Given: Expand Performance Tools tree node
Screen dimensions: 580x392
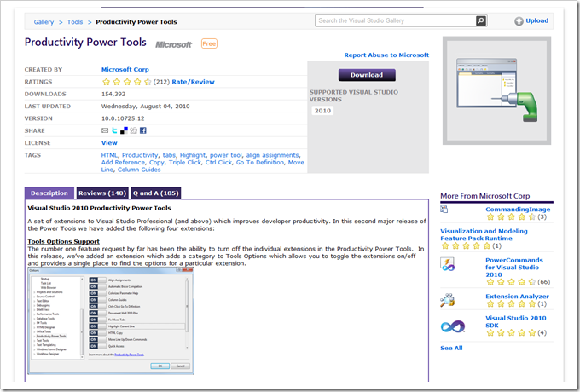Looking at the screenshot, I should pyautogui.click(x=34, y=314).
